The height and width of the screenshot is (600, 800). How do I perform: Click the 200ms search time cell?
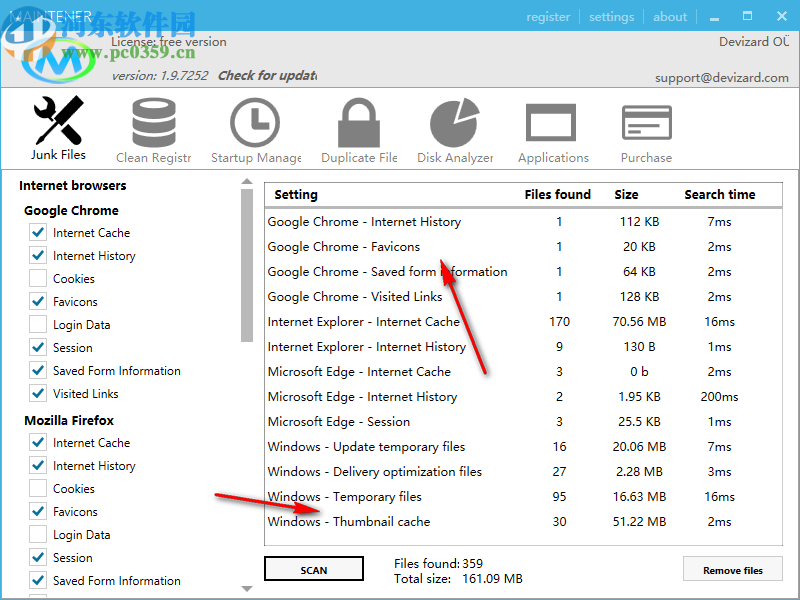(x=719, y=397)
